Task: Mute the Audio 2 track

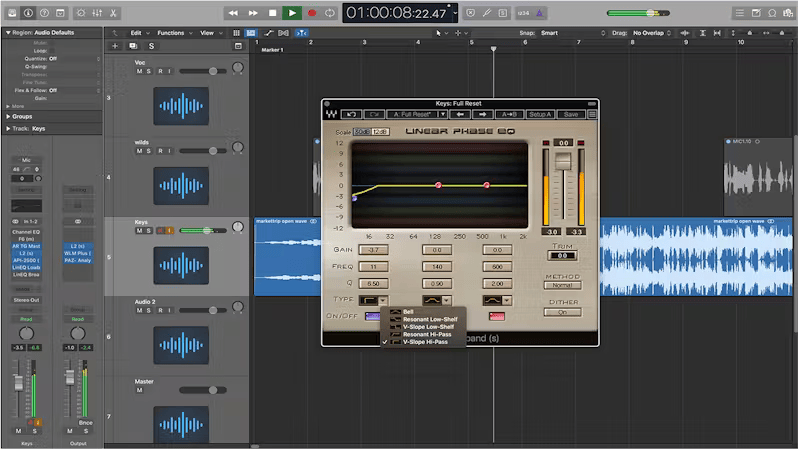Action: [139, 311]
